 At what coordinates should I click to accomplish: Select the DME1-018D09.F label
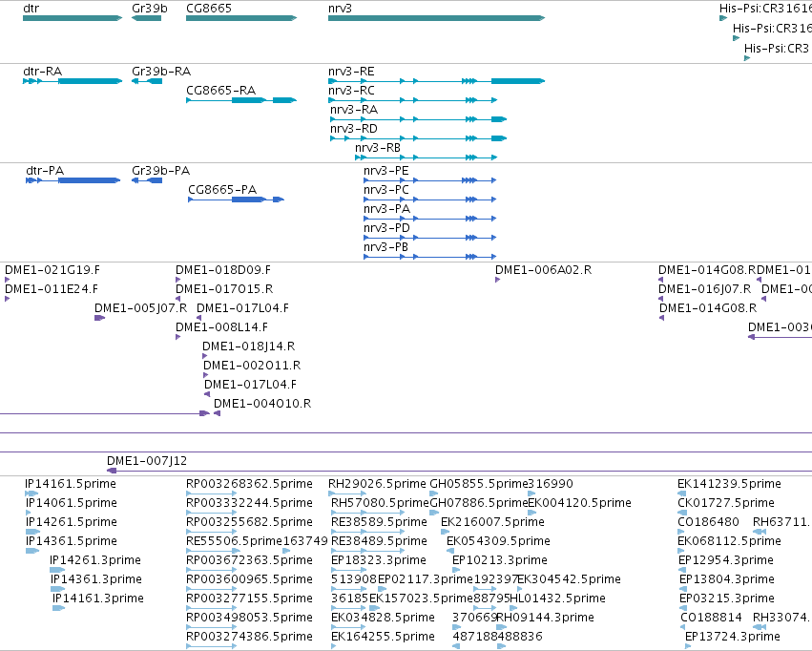click(x=223, y=270)
